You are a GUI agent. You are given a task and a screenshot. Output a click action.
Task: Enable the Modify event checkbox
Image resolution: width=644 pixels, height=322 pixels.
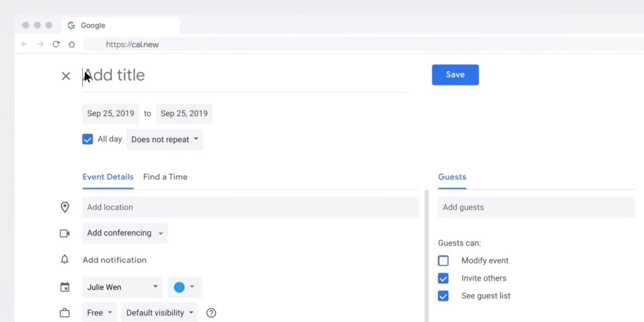click(443, 261)
